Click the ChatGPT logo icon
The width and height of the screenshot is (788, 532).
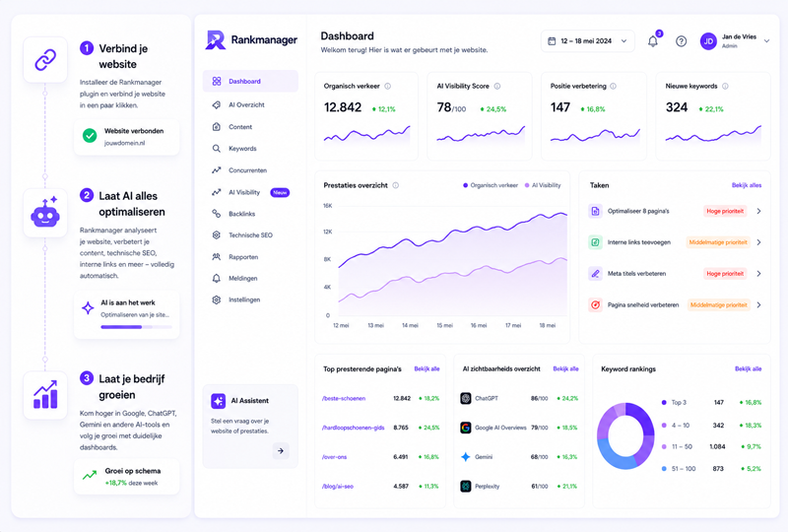(x=466, y=398)
